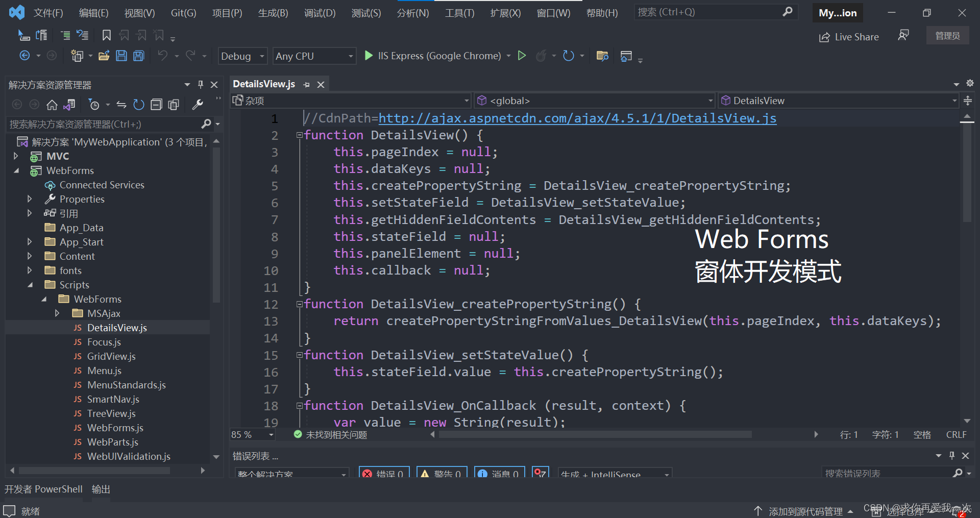Screen dimensions: 980x518
Task: Click the Open File folder icon
Action: pos(104,56)
